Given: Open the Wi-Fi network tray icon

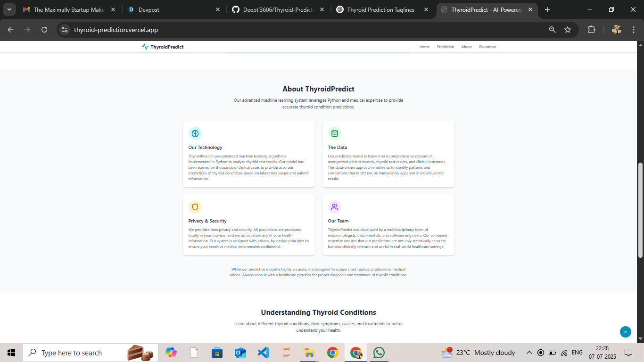Looking at the screenshot, I should pos(564,353).
